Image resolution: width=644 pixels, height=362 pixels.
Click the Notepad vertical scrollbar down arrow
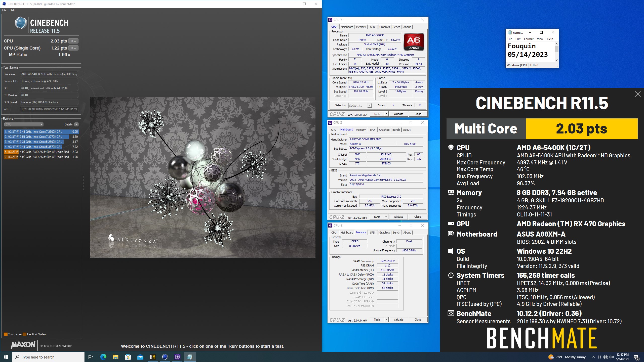(x=556, y=60)
